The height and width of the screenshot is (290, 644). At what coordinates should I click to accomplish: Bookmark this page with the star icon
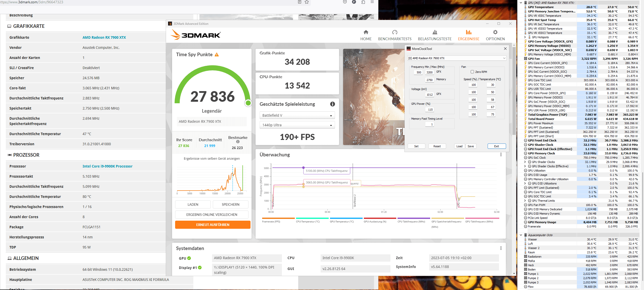tap(307, 2)
